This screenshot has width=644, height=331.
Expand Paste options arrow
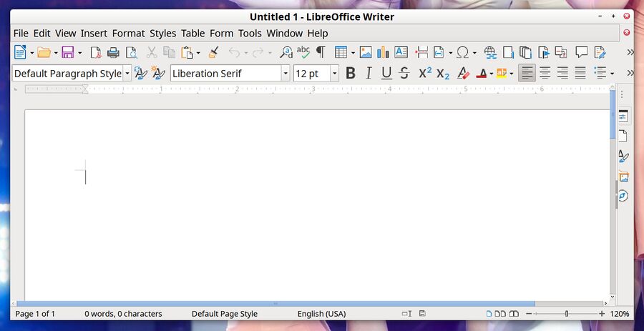click(198, 52)
